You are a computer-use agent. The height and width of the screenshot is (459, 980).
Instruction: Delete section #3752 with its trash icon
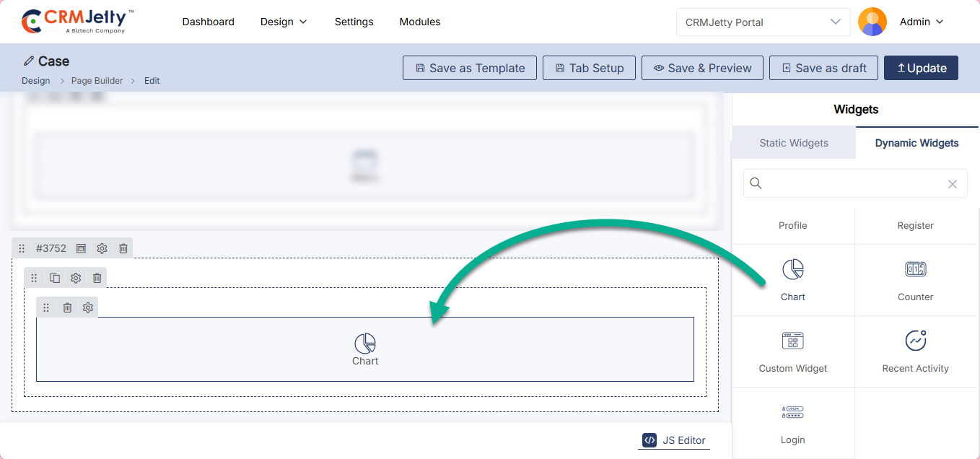tap(123, 248)
